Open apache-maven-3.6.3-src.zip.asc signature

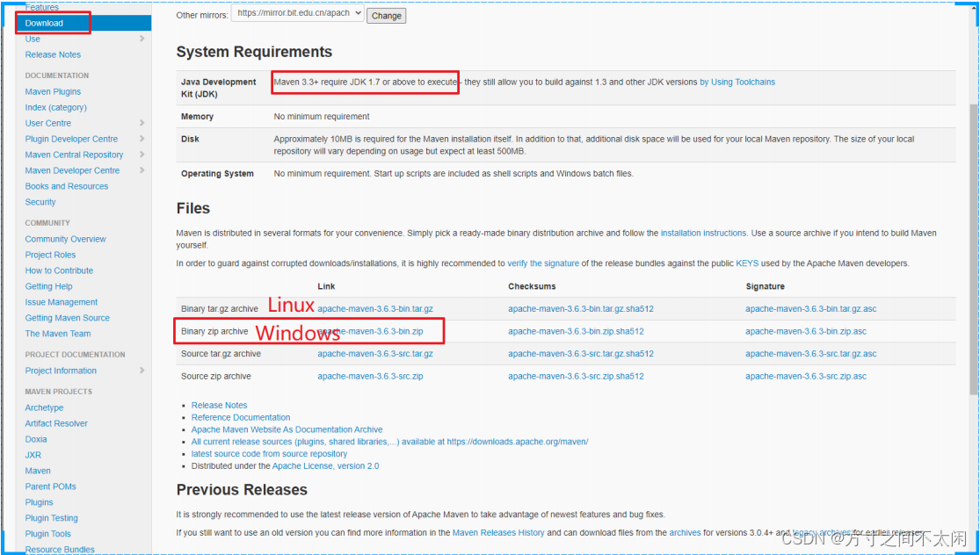806,376
